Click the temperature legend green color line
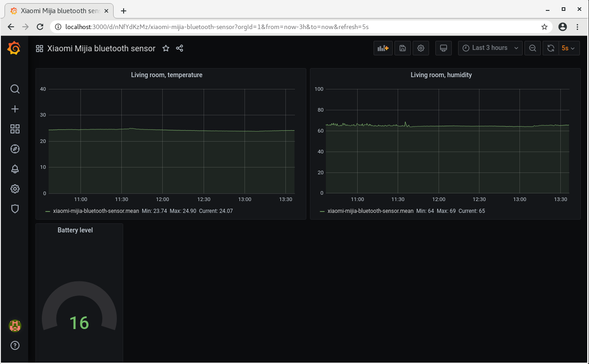The height and width of the screenshot is (364, 589). pos(48,212)
